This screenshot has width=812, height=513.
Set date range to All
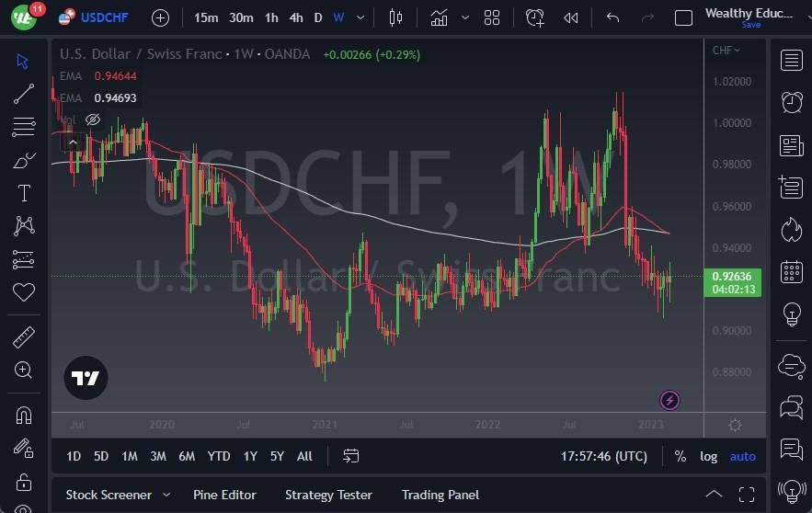point(304,456)
